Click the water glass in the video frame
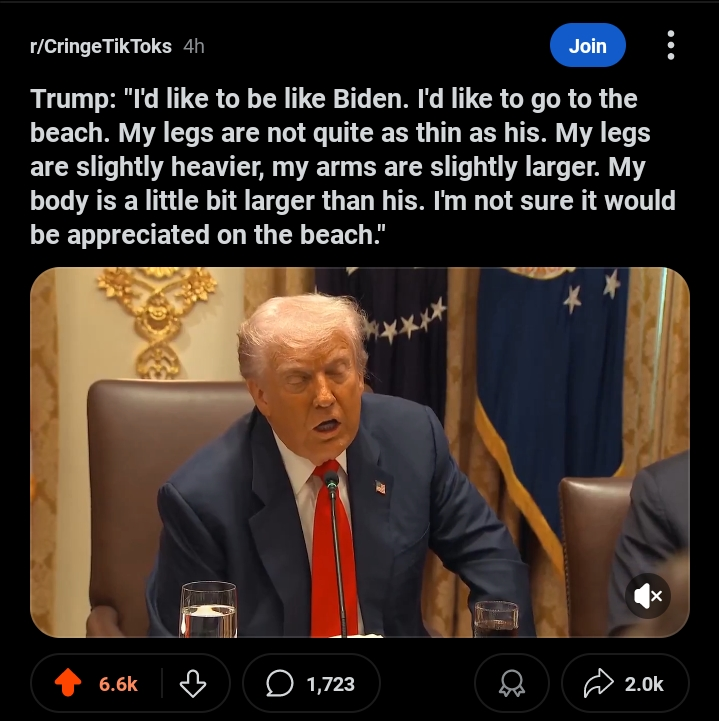The height and width of the screenshot is (721, 719). (209, 609)
